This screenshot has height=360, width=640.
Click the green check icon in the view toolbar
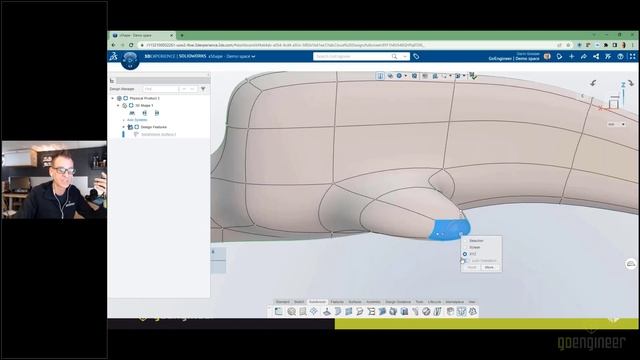point(473,76)
